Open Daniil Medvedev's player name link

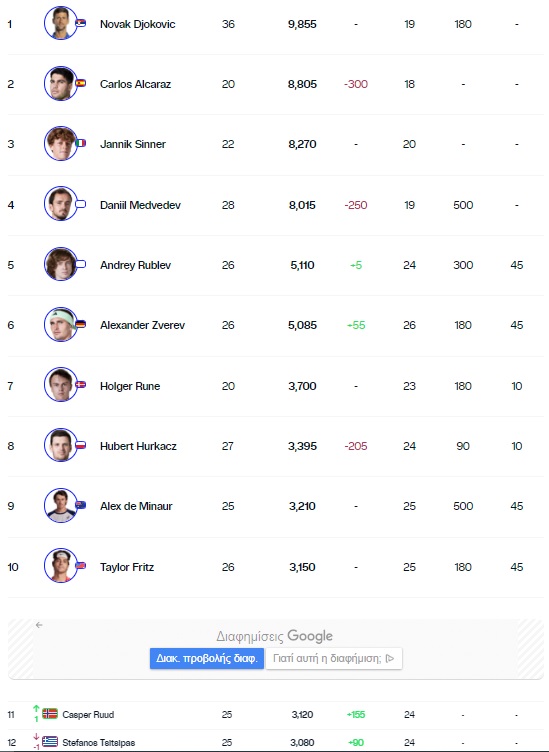coord(140,205)
